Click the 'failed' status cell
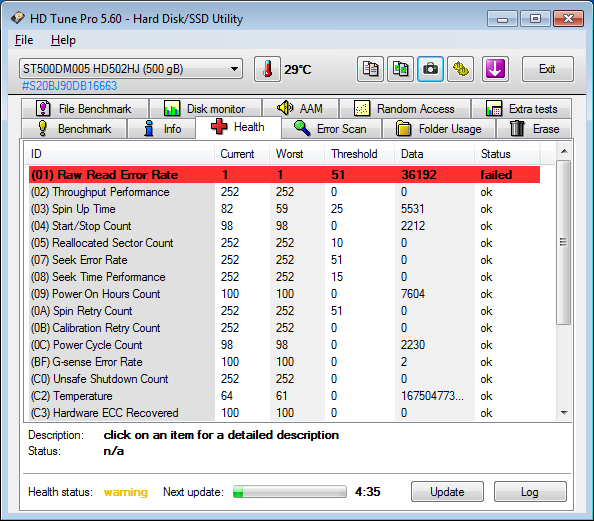The width and height of the screenshot is (594, 521). coord(496,175)
